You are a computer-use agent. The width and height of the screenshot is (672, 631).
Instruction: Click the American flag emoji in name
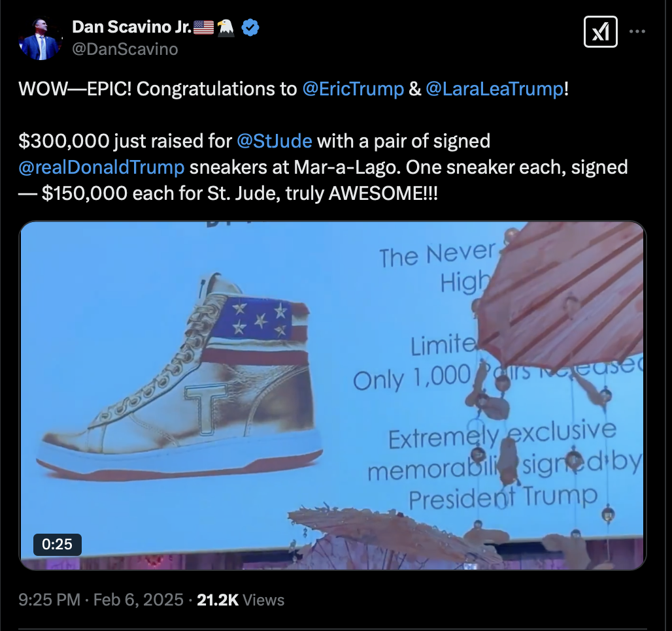click(x=203, y=27)
